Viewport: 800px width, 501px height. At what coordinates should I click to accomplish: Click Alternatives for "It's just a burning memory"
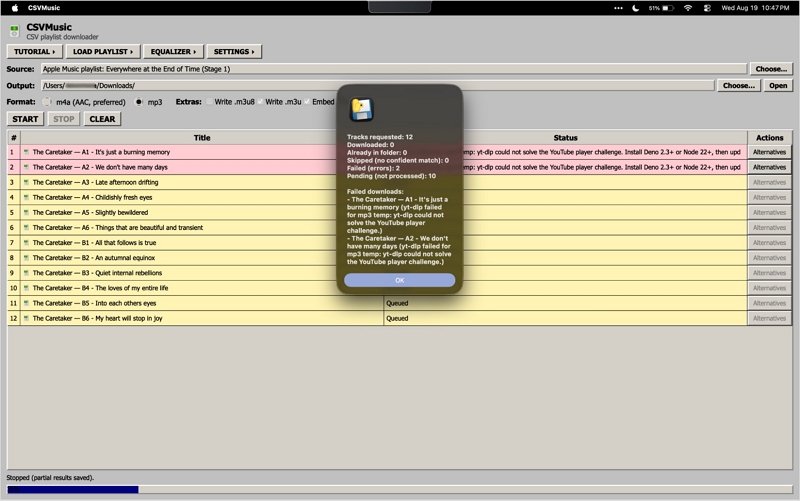[x=769, y=152]
